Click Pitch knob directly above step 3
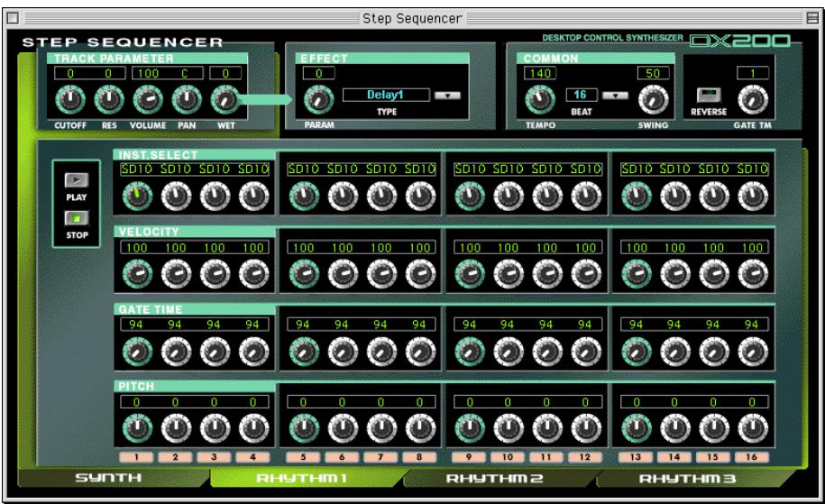Viewport: 825px width, 504px height. point(215,429)
